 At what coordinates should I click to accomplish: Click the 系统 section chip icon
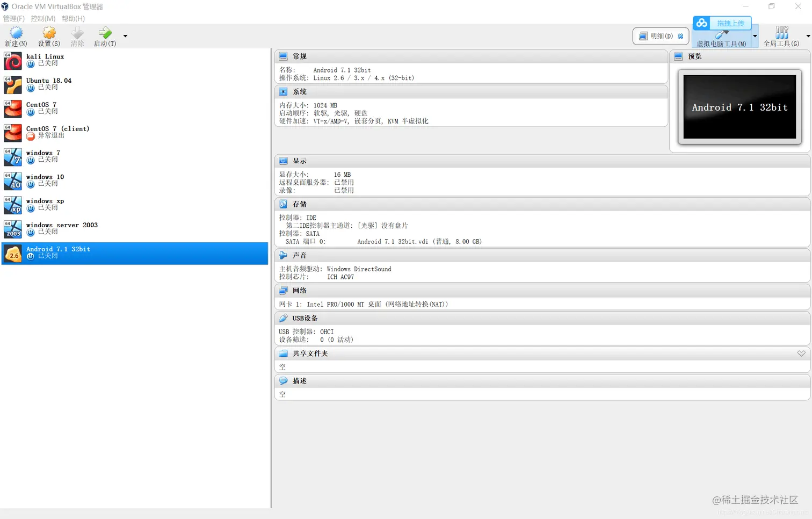click(x=283, y=92)
